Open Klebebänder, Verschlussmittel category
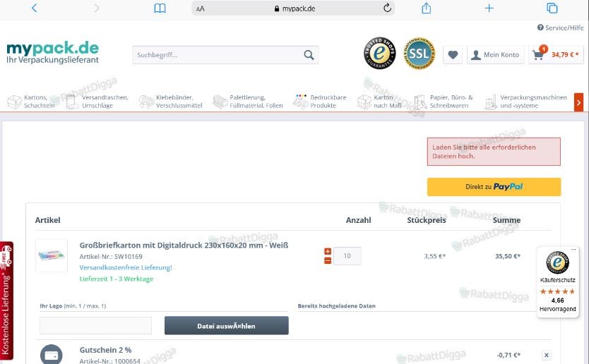 [x=170, y=102]
